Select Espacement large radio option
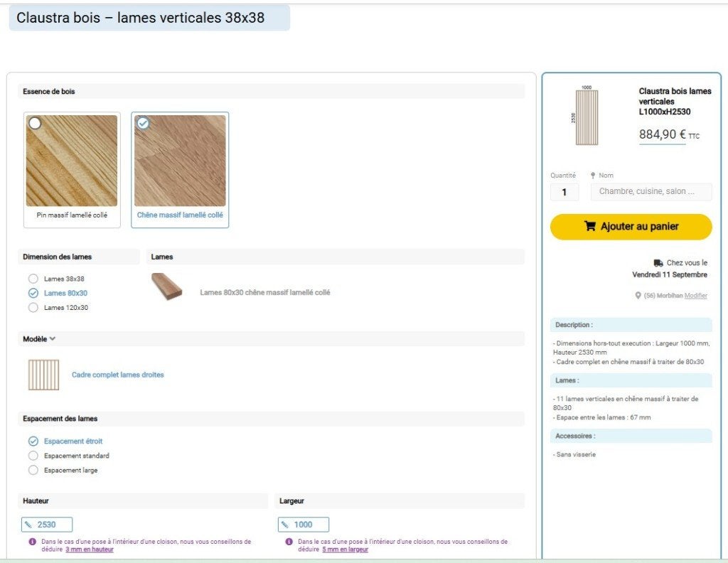Viewport: 728px width, 563px height. coord(33,470)
